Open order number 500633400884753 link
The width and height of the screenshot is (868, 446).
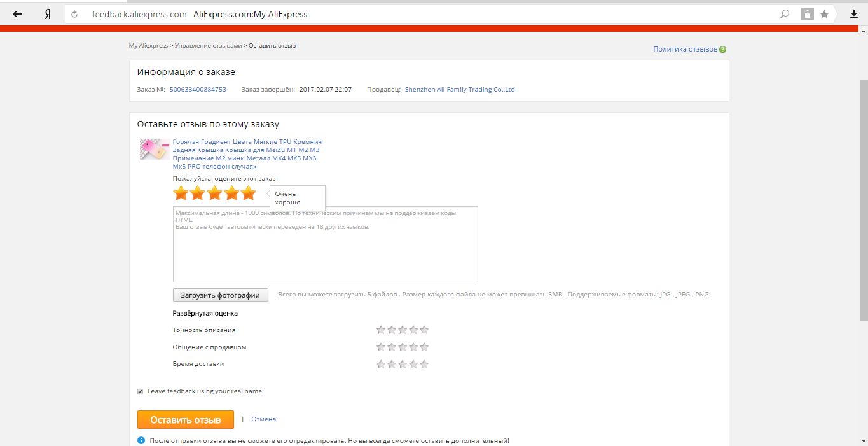pyautogui.click(x=198, y=90)
